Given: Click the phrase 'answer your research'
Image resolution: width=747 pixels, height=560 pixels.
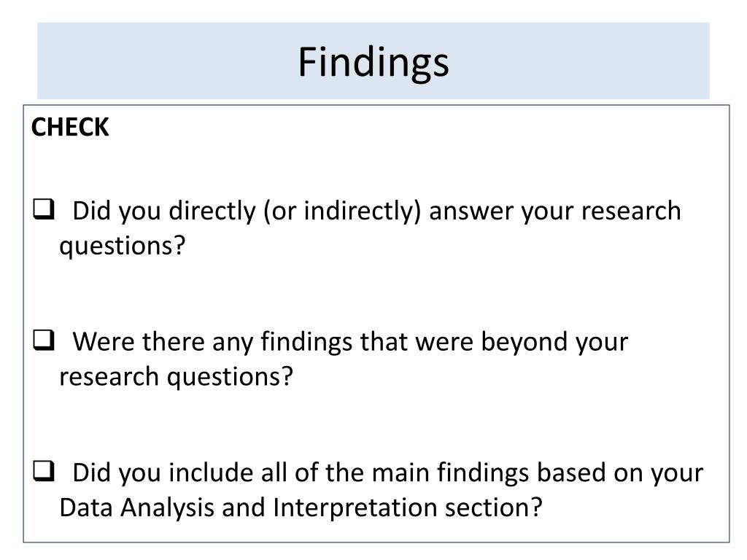Looking at the screenshot, I should click(555, 211).
